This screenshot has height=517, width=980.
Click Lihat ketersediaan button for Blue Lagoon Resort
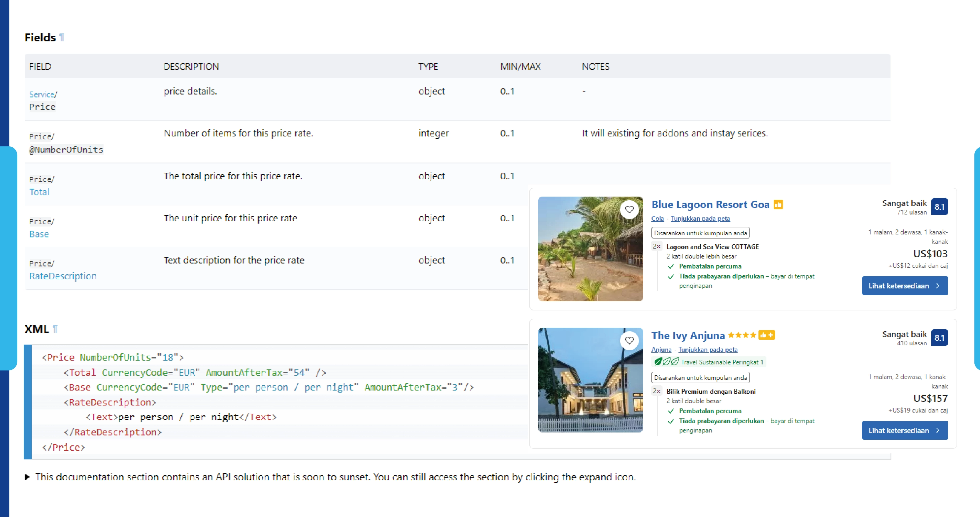pyautogui.click(x=905, y=286)
